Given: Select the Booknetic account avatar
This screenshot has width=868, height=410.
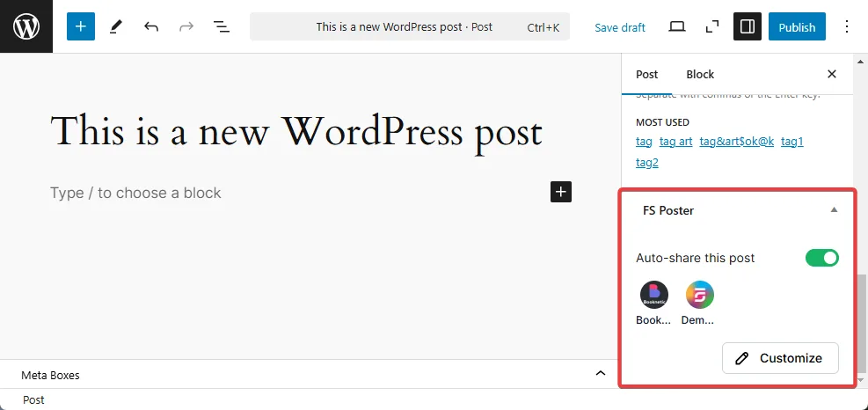Looking at the screenshot, I should [x=654, y=295].
